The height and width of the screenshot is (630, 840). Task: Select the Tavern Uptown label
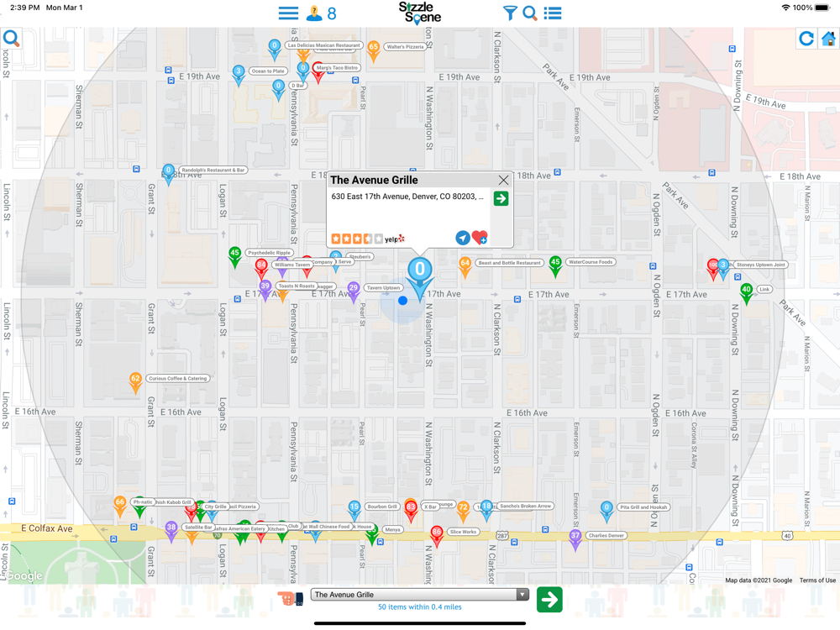click(384, 288)
